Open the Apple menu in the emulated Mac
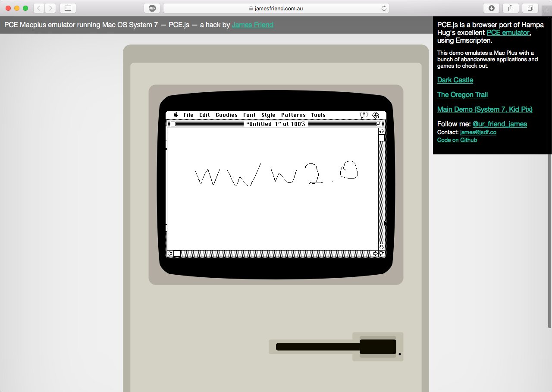Image resolution: width=552 pixels, height=392 pixels. pyautogui.click(x=176, y=115)
